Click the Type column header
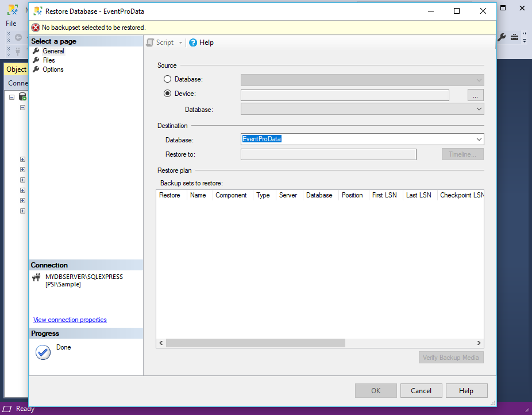The image size is (532, 415). [265, 195]
